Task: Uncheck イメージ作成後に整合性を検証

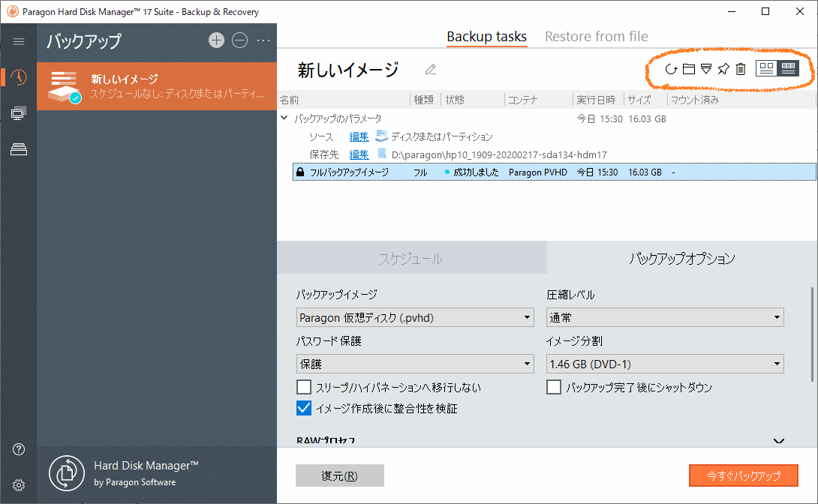Action: [x=304, y=407]
